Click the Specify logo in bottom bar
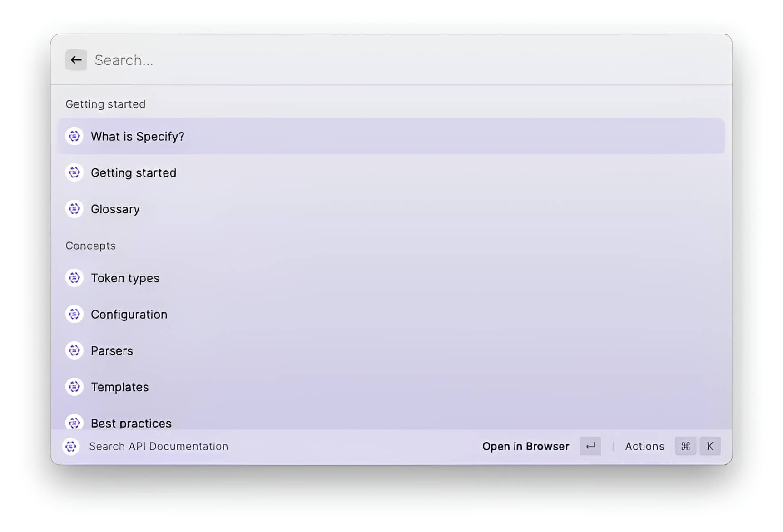The image size is (783, 532). click(71, 447)
